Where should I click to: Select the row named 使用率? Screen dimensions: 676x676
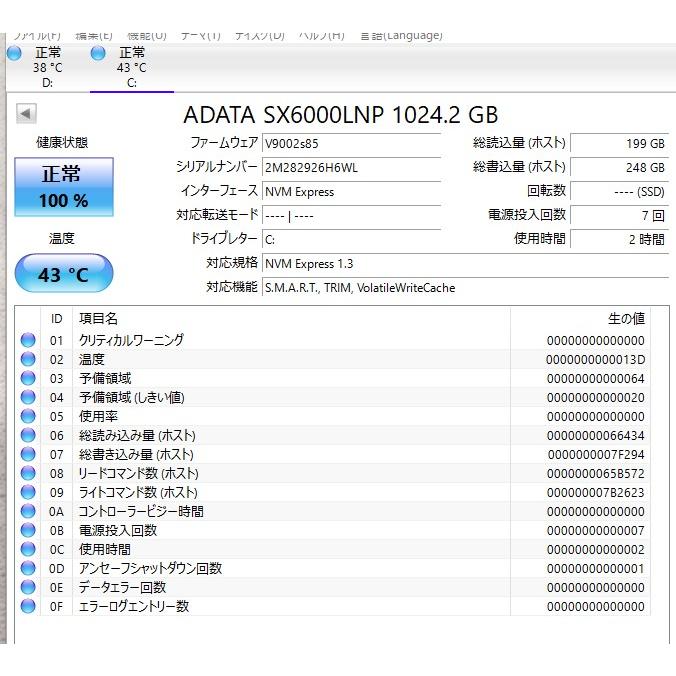[332, 416]
